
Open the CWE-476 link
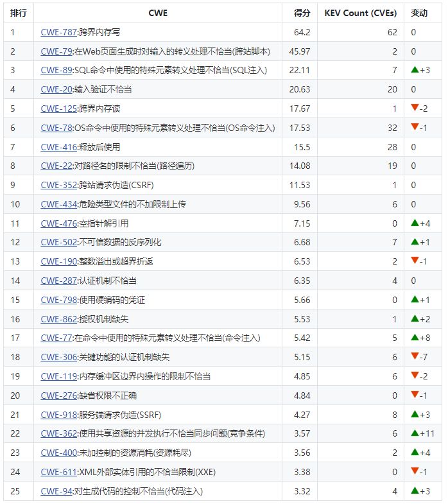[59, 223]
